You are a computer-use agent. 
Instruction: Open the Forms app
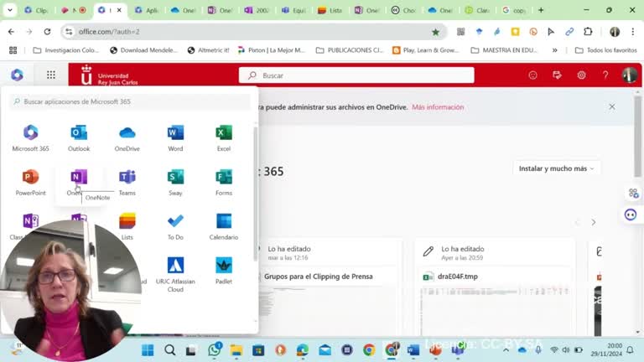pyautogui.click(x=224, y=182)
